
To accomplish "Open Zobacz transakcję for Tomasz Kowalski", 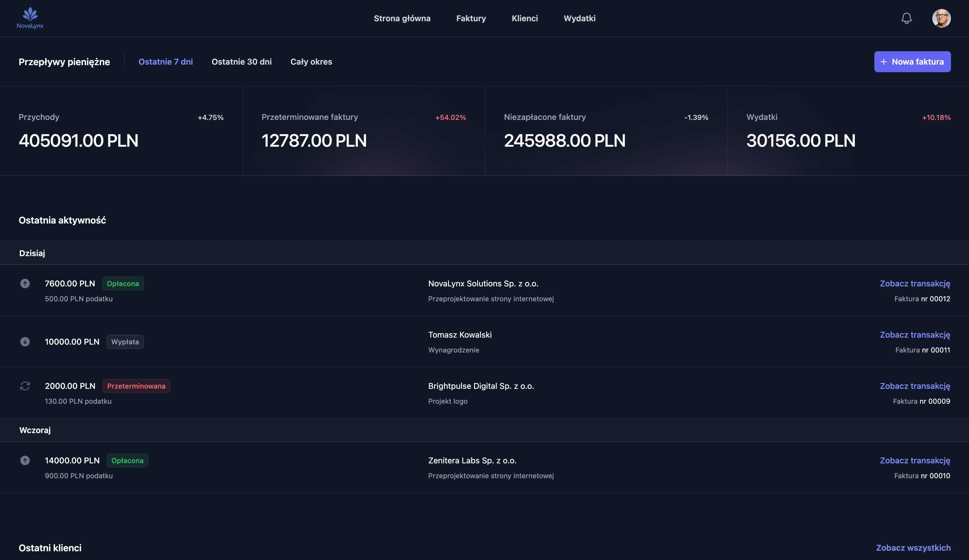I will [x=915, y=335].
